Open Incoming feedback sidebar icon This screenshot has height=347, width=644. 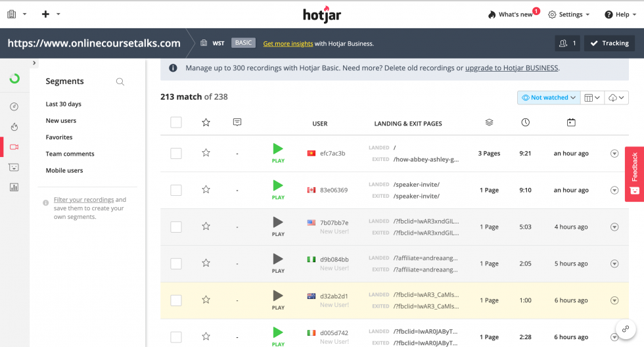[14, 167]
